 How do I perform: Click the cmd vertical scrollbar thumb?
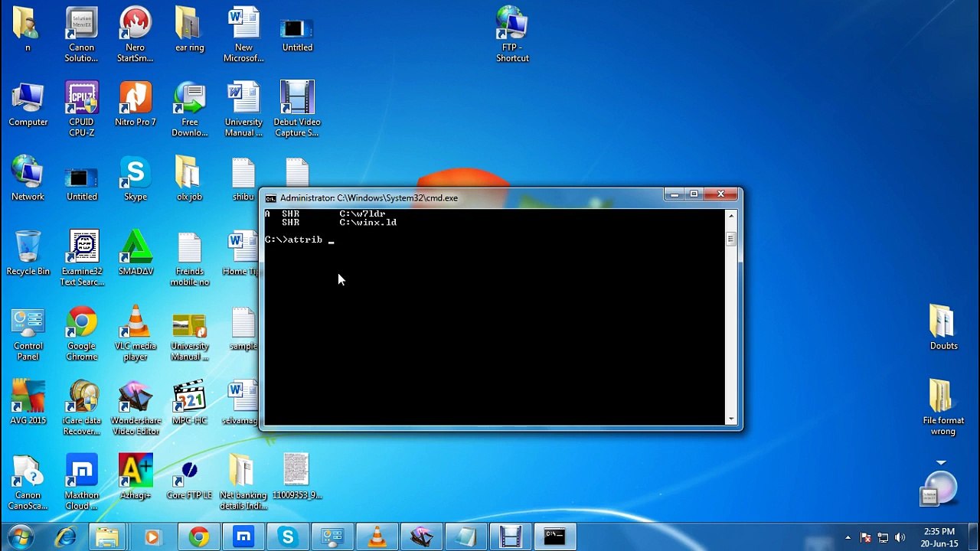[x=730, y=240]
